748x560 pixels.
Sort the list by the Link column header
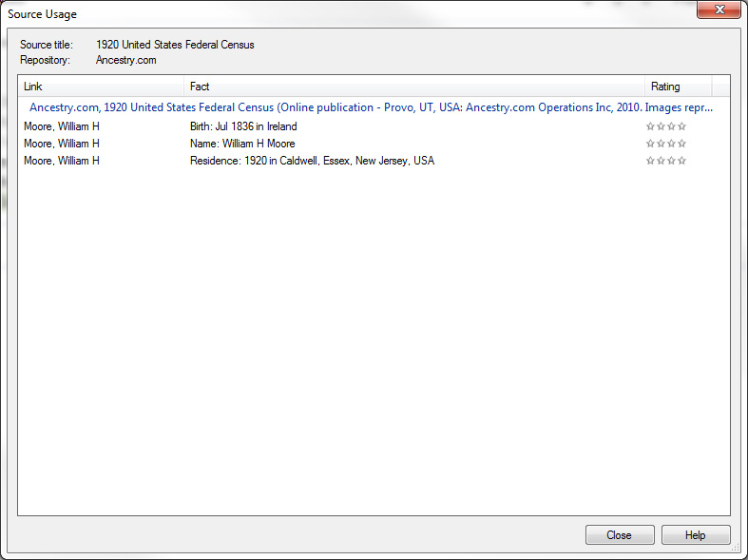101,87
